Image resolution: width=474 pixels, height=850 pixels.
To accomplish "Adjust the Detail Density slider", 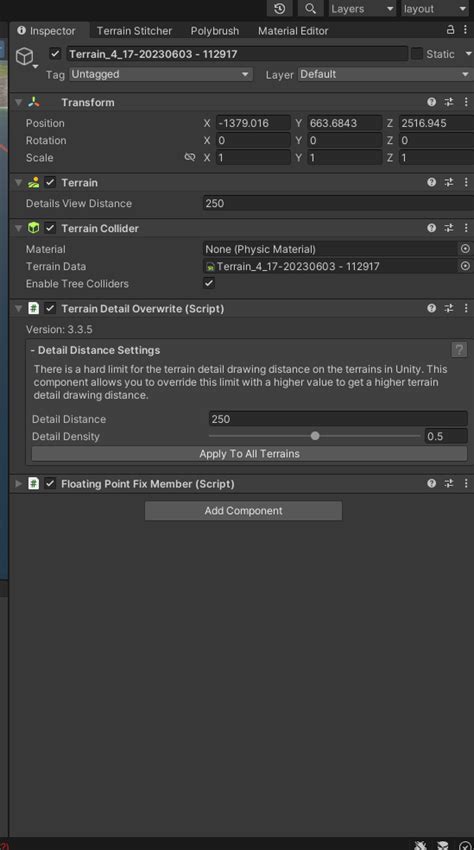I will [x=315, y=436].
